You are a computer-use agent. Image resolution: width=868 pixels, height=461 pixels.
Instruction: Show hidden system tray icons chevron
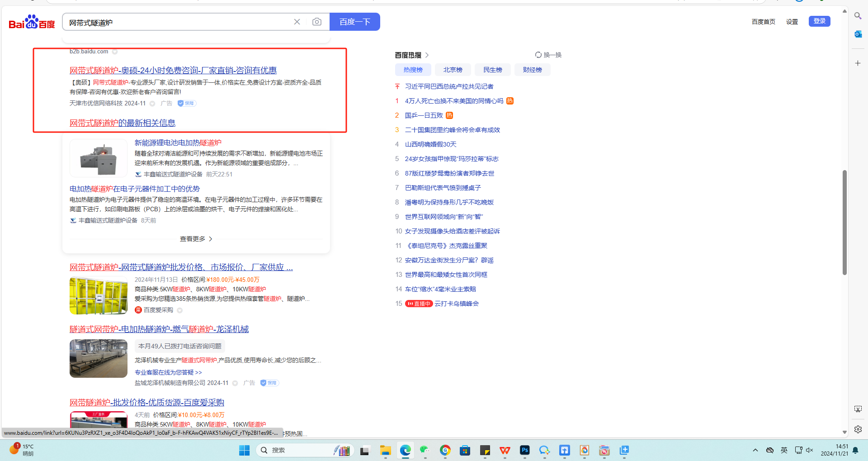pos(755,450)
